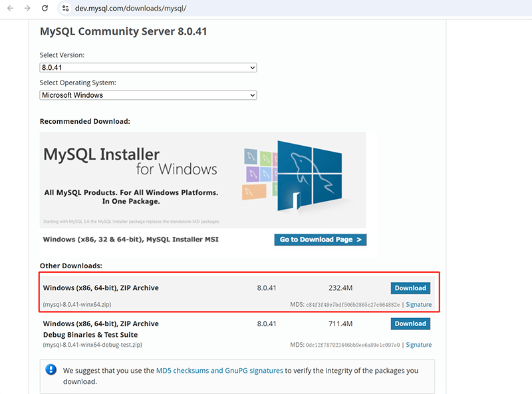Open the Select Operating System dropdown
Viewport: 532px width, 394px height.
(148, 95)
